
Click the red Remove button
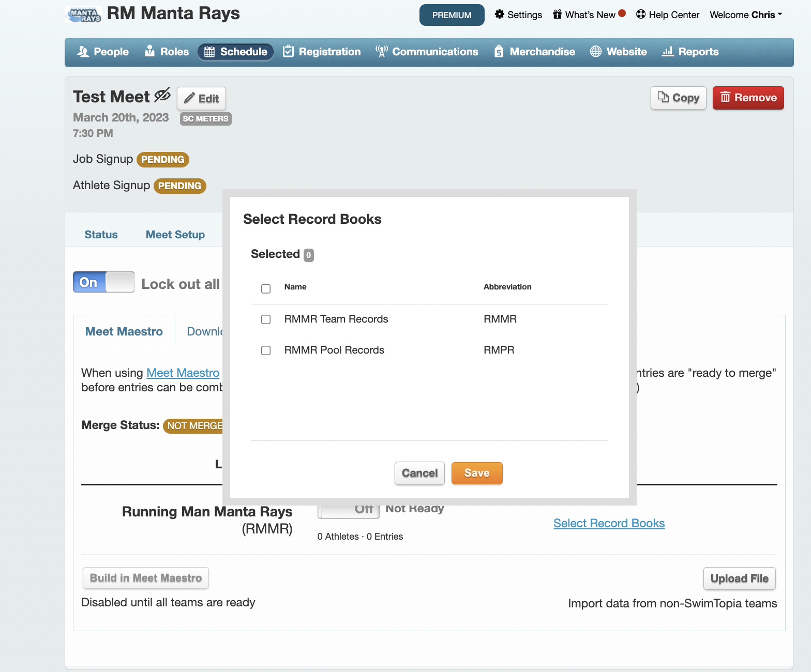click(x=748, y=98)
